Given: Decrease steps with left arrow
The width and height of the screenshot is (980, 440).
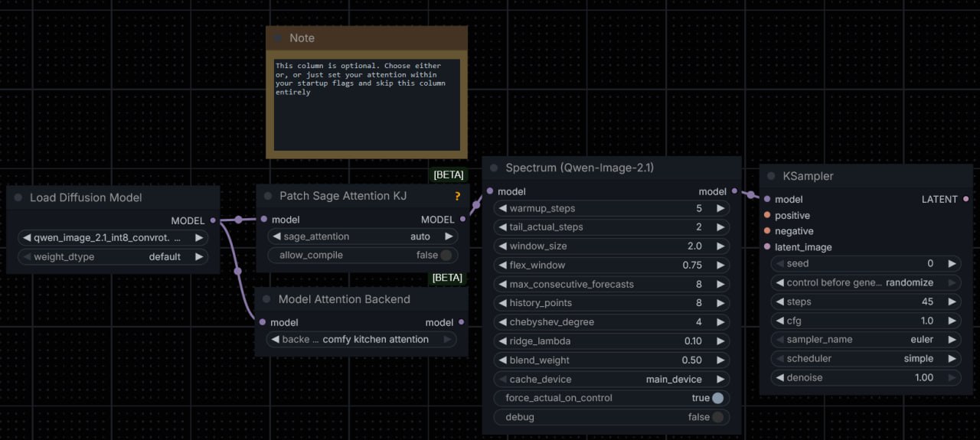Looking at the screenshot, I should [x=779, y=301].
